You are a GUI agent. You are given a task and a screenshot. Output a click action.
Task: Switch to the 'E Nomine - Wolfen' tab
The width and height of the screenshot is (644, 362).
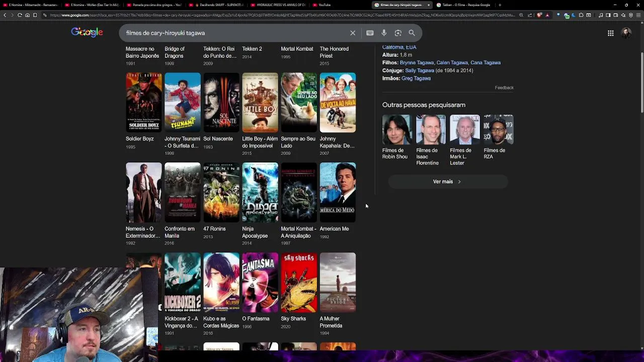(93, 5)
